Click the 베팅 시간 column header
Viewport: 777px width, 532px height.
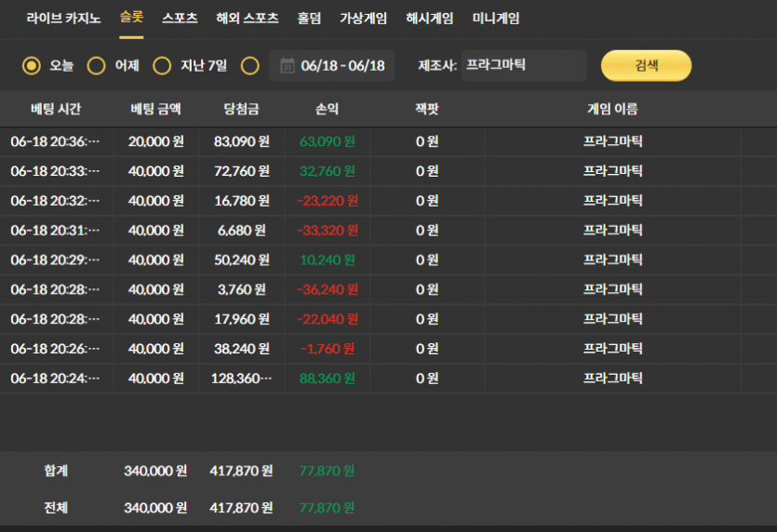56,109
